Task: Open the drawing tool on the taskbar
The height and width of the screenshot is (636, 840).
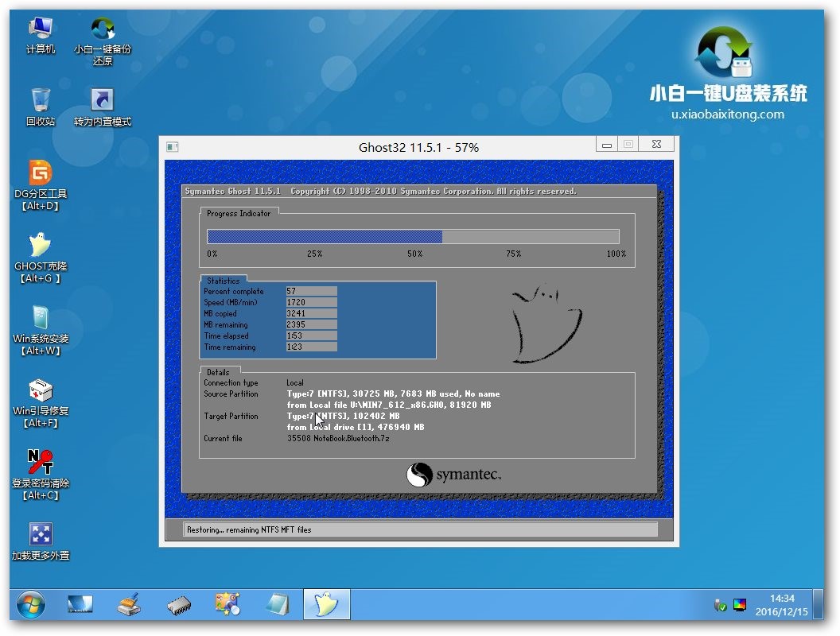Action: (x=227, y=604)
